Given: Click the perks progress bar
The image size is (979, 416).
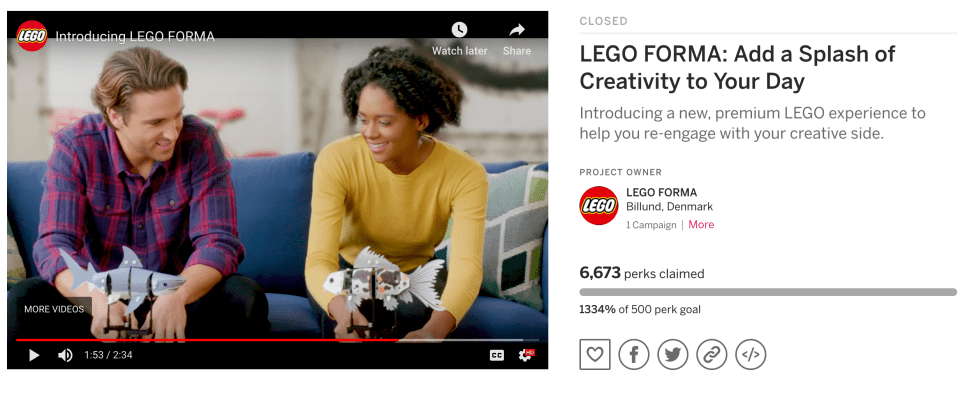Looking at the screenshot, I should tap(768, 292).
